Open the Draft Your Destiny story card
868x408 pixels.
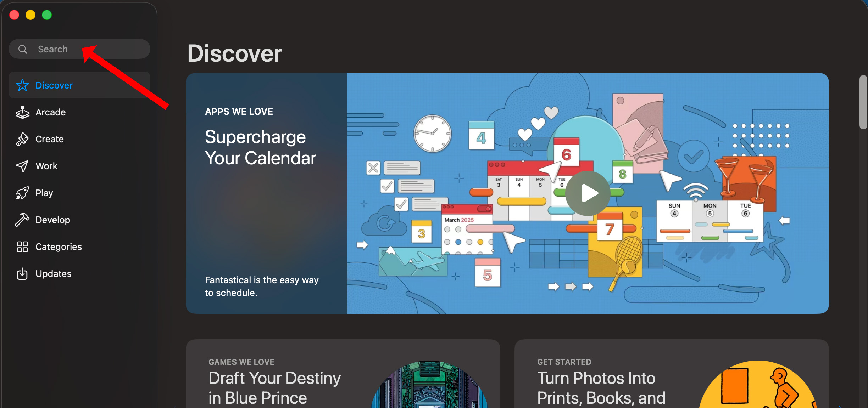[343, 374]
